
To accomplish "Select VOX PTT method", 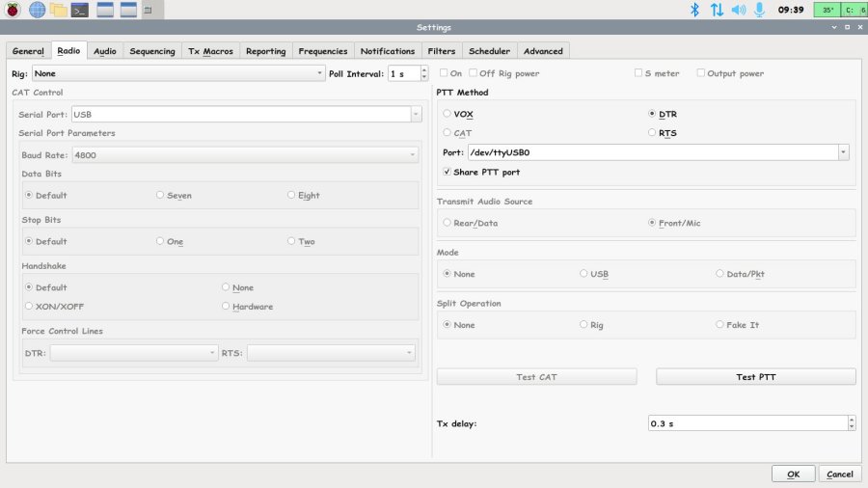I will (458, 114).
